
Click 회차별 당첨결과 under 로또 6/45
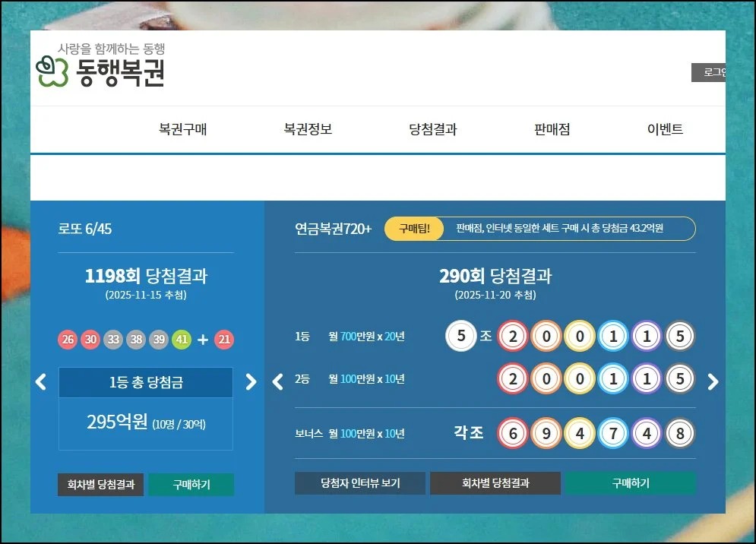coord(101,485)
